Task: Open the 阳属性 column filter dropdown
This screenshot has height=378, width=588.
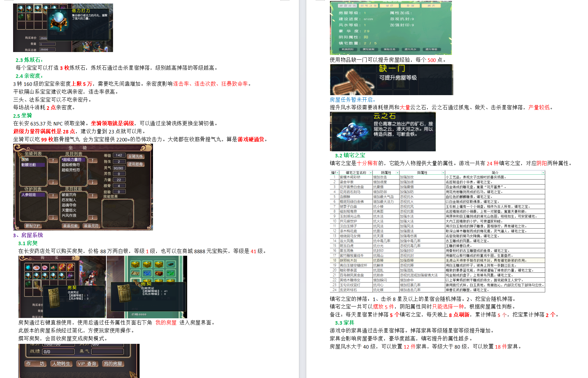Action: pos(442,172)
